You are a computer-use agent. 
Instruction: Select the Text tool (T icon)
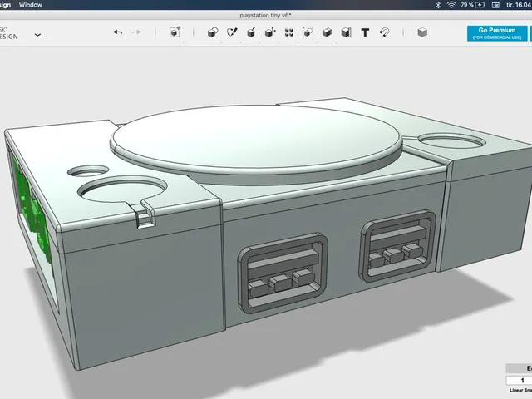365,32
